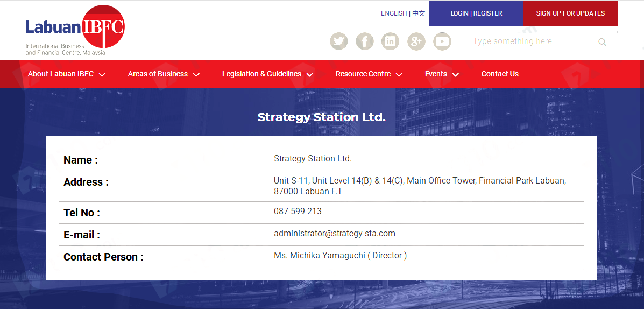This screenshot has width=644, height=309.
Task: Open the Areas of Business menu
Action: pos(158,74)
